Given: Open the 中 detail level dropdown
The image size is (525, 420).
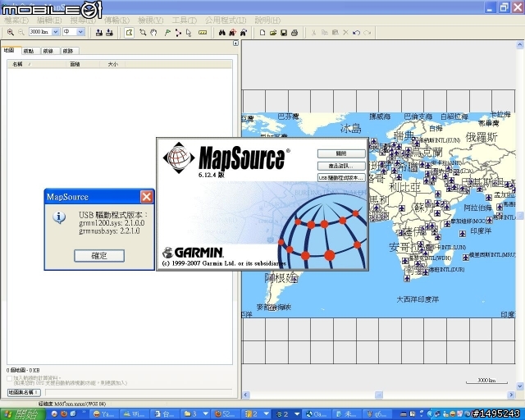Looking at the screenshot, I should pyautogui.click(x=80, y=32).
